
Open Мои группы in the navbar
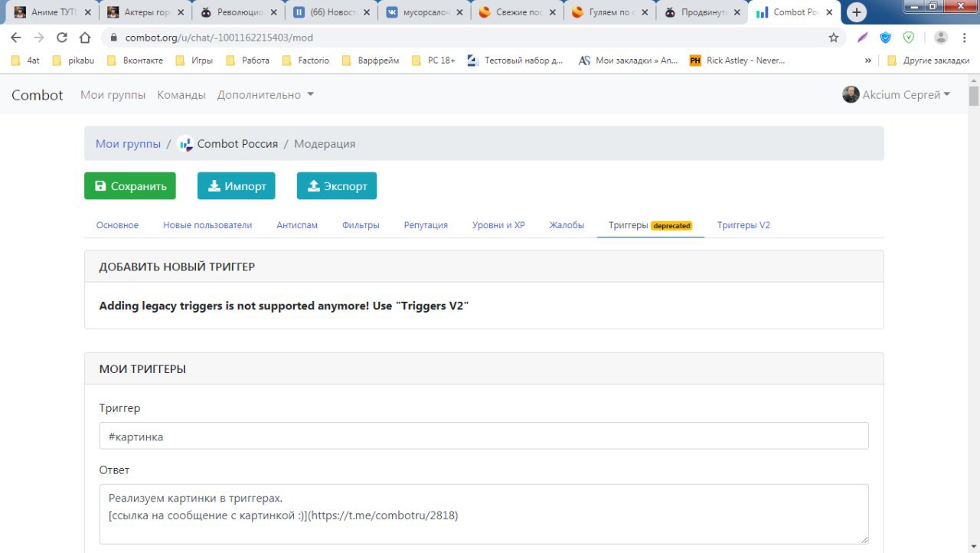point(113,95)
